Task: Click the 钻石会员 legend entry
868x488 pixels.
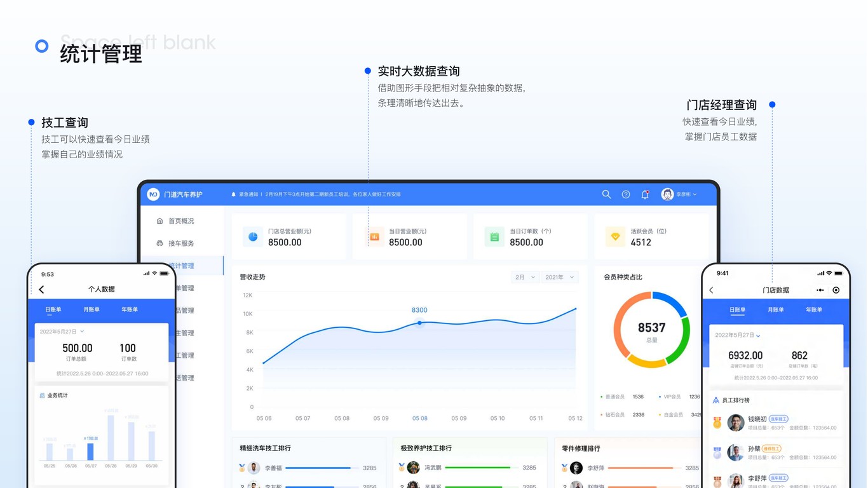Action: pos(622,415)
